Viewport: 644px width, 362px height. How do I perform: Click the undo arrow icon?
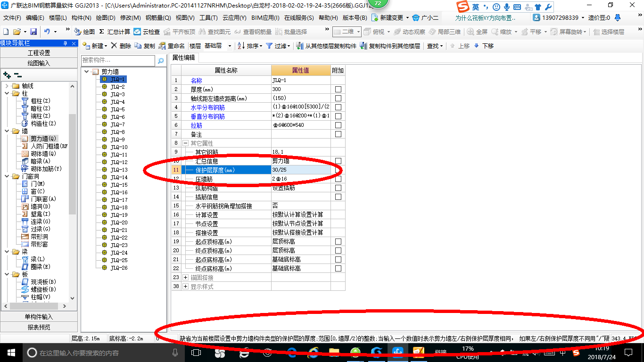click(x=47, y=32)
